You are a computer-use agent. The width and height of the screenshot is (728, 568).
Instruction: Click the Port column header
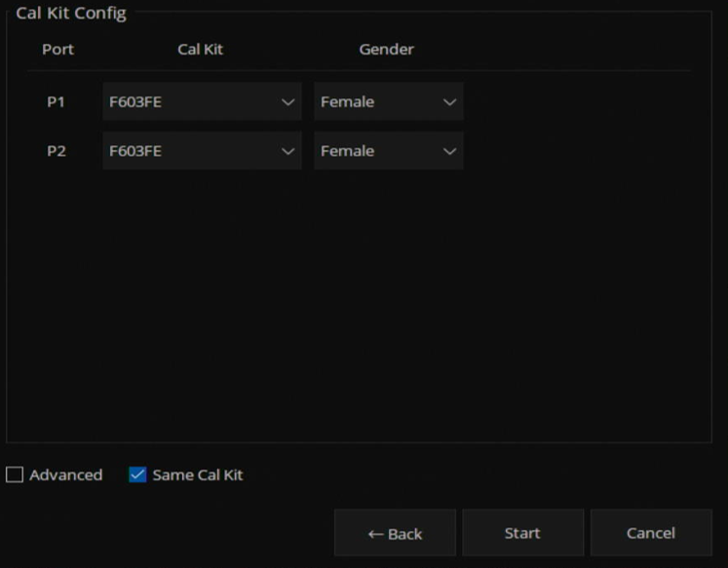pyautogui.click(x=58, y=49)
